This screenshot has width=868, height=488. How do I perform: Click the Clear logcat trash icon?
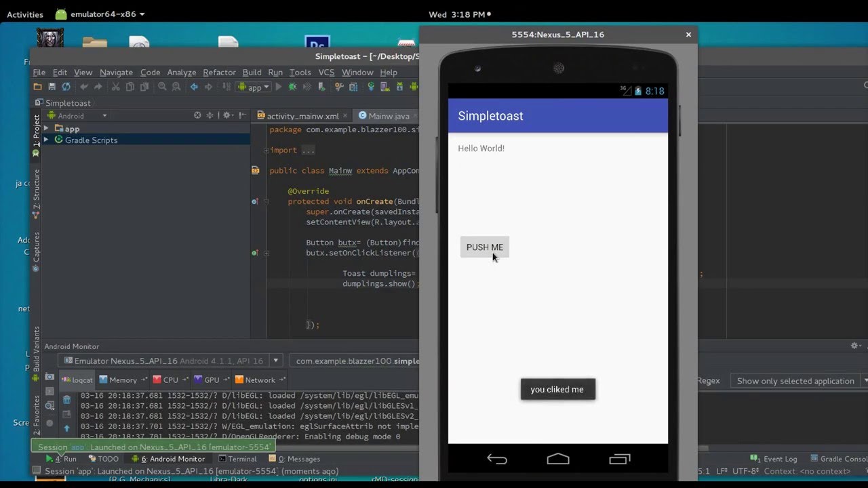coord(66,399)
